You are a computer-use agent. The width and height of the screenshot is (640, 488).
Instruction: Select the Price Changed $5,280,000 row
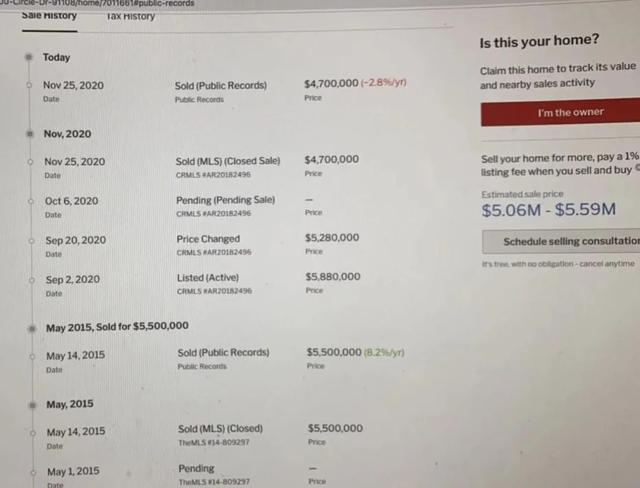(202, 244)
